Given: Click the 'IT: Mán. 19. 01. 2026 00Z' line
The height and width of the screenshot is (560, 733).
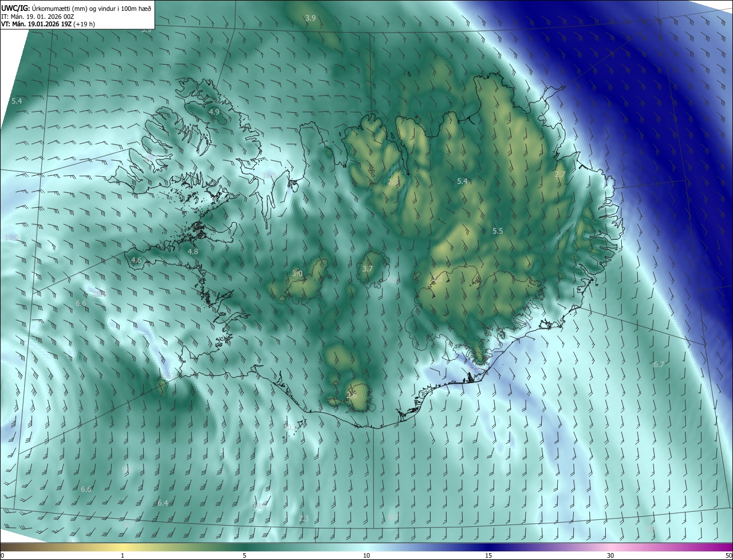Looking at the screenshot, I should pyautogui.click(x=39, y=16).
